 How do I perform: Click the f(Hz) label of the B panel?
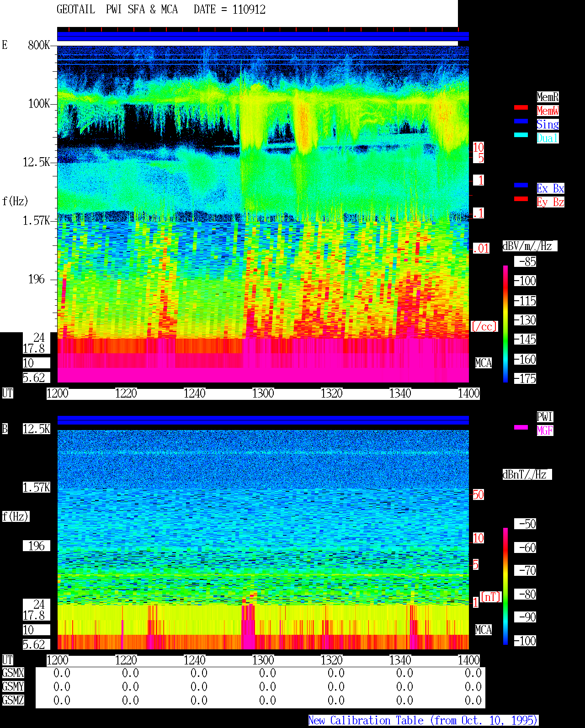15,516
